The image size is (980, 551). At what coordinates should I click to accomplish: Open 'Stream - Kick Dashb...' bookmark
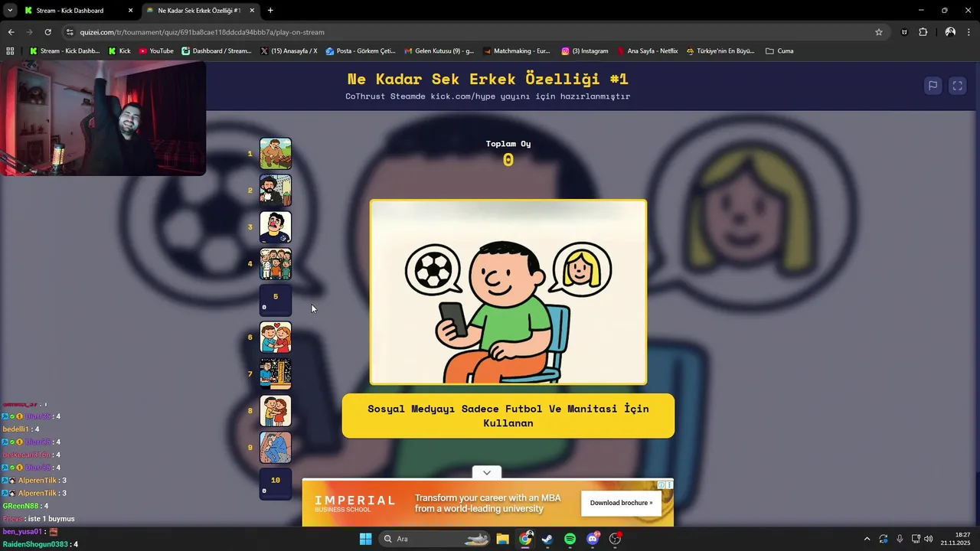tap(64, 51)
